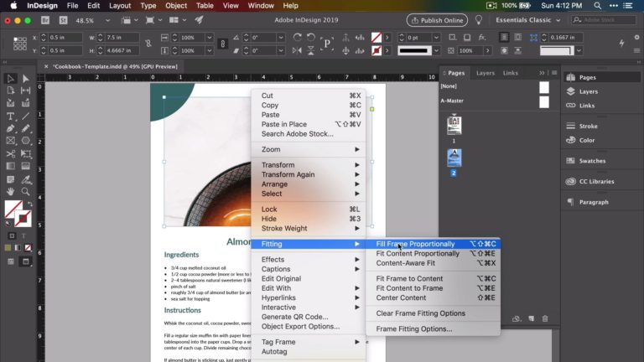Click the Flip Horizontal icon
Screen dimensions: 644x362
(297, 50)
